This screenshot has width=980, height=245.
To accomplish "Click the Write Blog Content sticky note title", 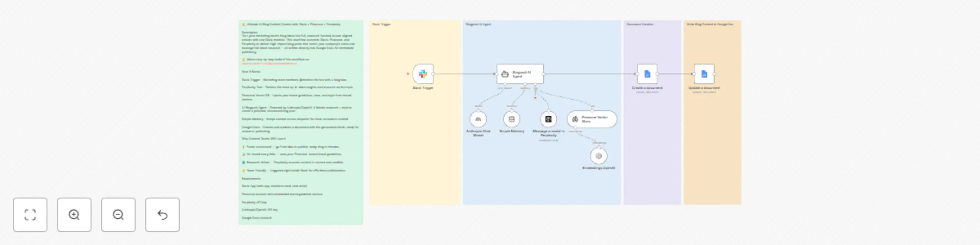I will tap(710, 24).
